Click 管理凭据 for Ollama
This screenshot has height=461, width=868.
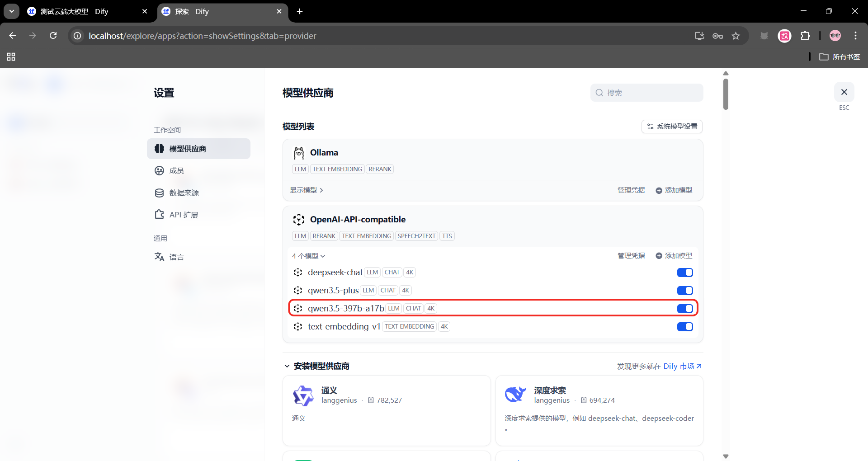tap(631, 190)
